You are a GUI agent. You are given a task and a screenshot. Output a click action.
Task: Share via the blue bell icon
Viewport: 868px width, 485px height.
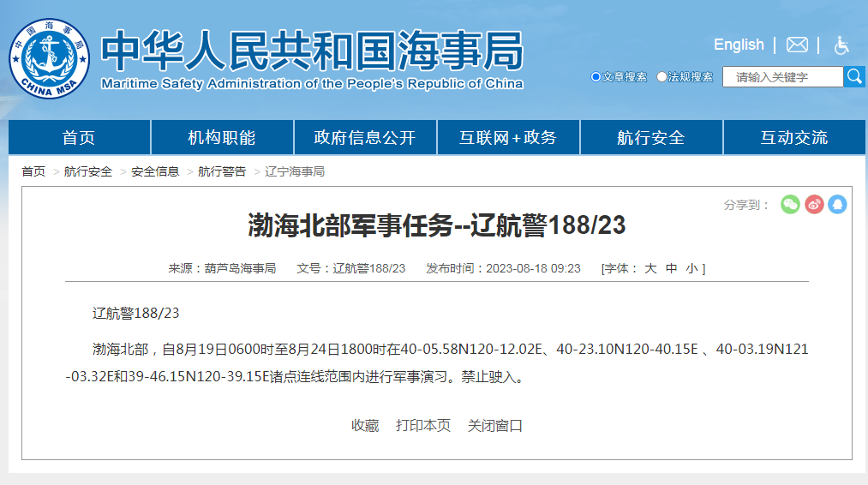click(x=837, y=204)
